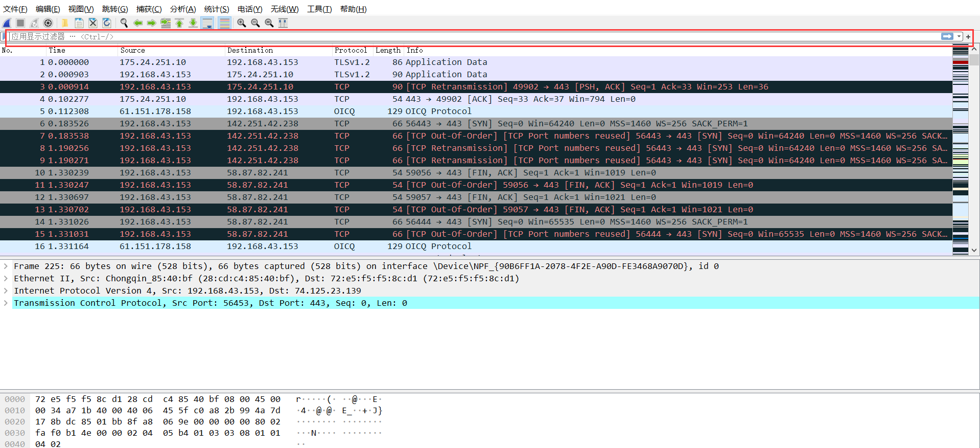Expand Transmission Control Protocol row

coord(6,303)
